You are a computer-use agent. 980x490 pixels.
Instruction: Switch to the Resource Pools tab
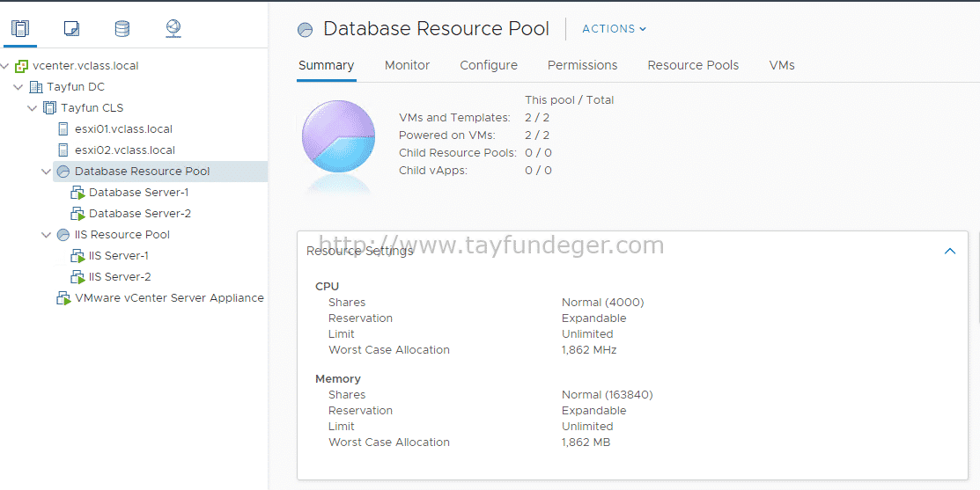click(x=693, y=65)
